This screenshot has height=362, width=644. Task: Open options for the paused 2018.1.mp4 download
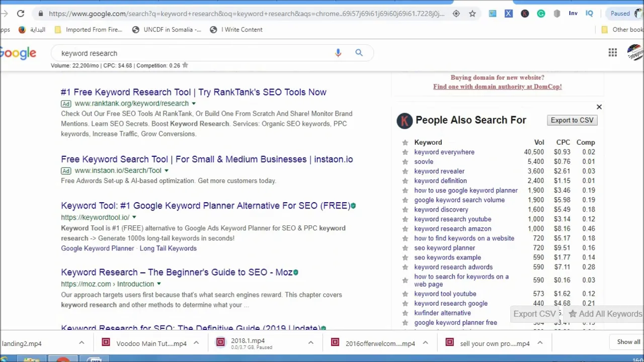310,343
